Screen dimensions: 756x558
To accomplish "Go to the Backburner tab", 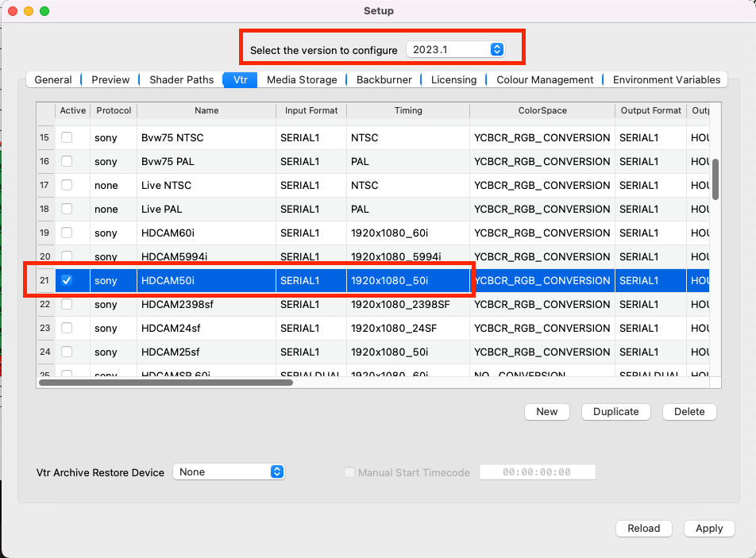I will point(384,80).
